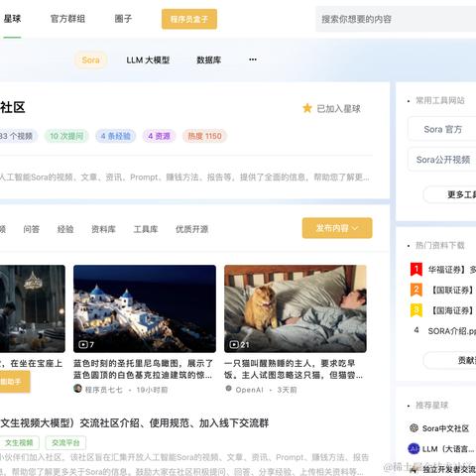
Task: Click the 已加入星球 button
Action: 331,108
